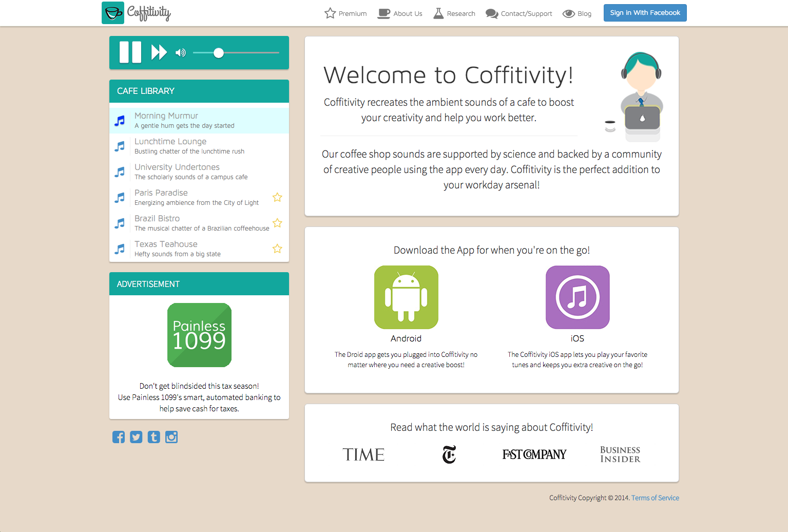Open the Fast Company logo
This screenshot has width=788, height=532.
tap(534, 454)
